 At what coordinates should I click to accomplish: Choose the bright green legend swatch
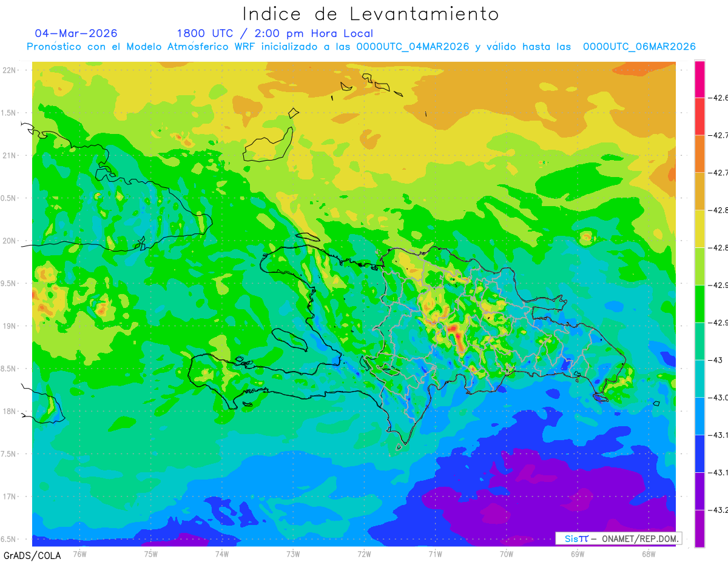click(x=699, y=303)
